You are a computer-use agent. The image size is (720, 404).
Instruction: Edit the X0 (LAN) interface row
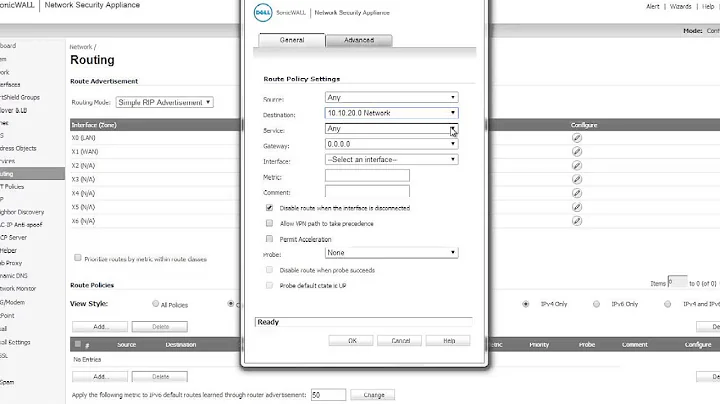pyautogui.click(x=577, y=138)
